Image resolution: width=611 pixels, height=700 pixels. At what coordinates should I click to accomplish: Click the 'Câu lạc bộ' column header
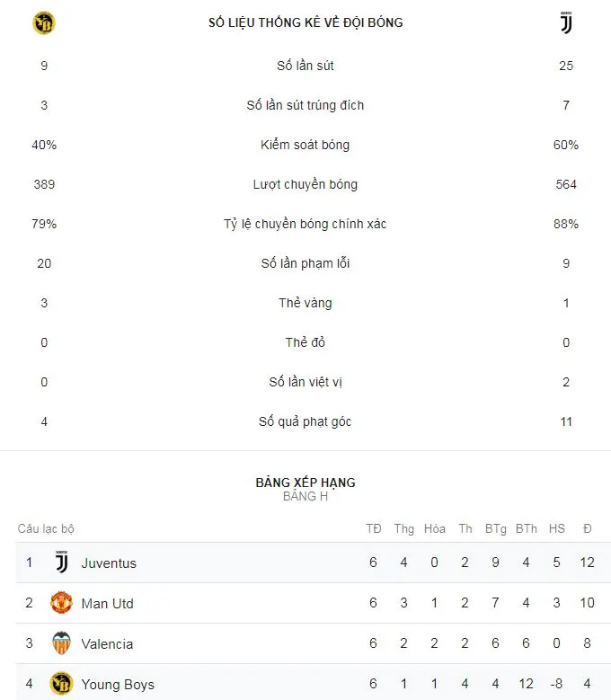(46, 528)
